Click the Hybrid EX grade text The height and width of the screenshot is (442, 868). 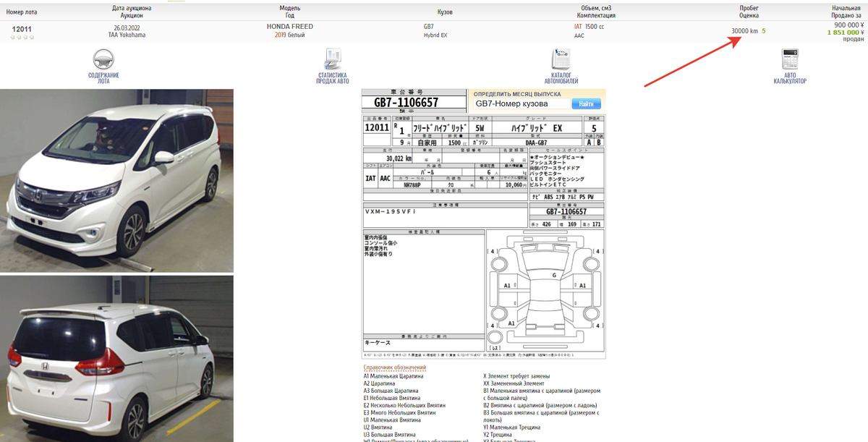point(435,35)
